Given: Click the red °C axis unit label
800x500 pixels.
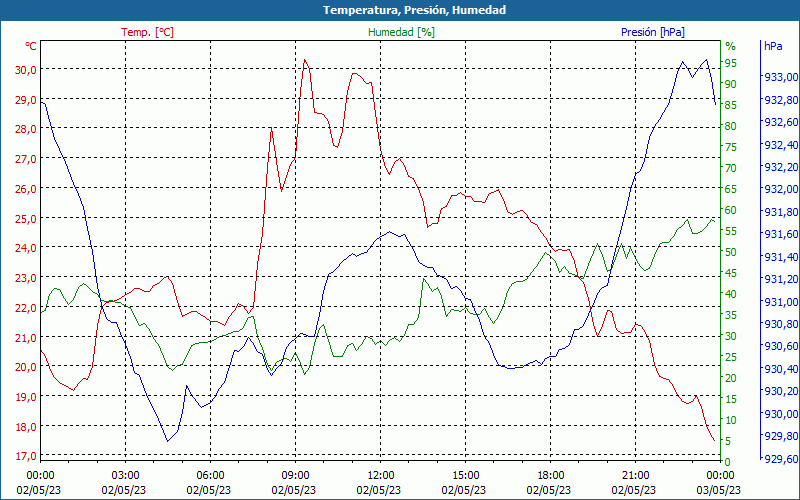Looking at the screenshot, I should click(31, 46).
